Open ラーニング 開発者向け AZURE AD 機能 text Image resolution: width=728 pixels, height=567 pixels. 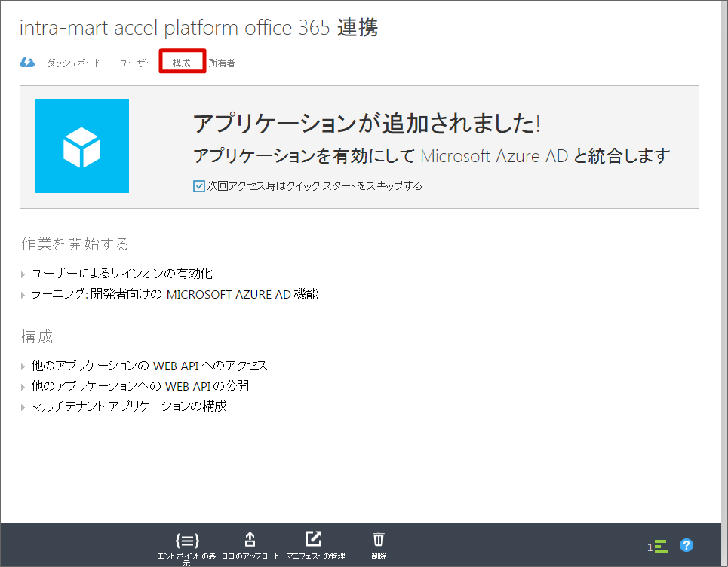tap(174, 294)
